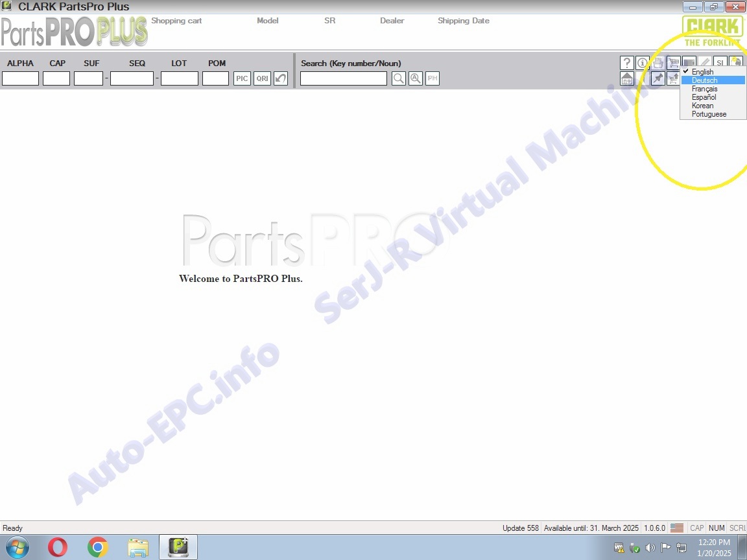
Task: Launch Opera from the taskbar
Action: [58, 547]
